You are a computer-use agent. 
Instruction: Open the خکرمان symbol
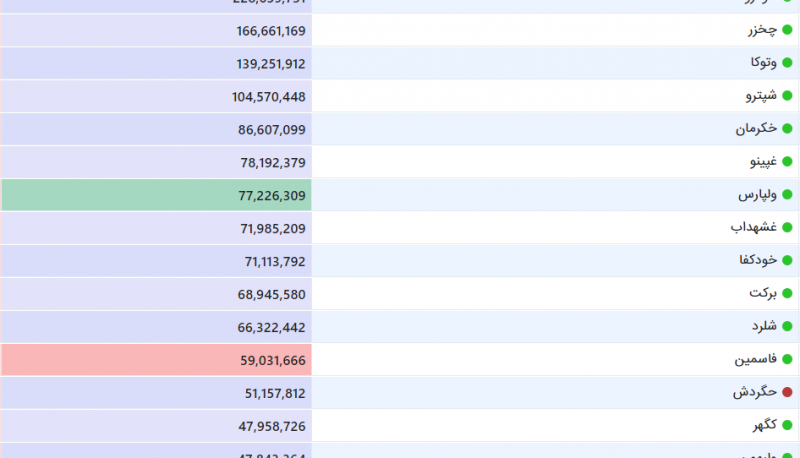(x=756, y=129)
